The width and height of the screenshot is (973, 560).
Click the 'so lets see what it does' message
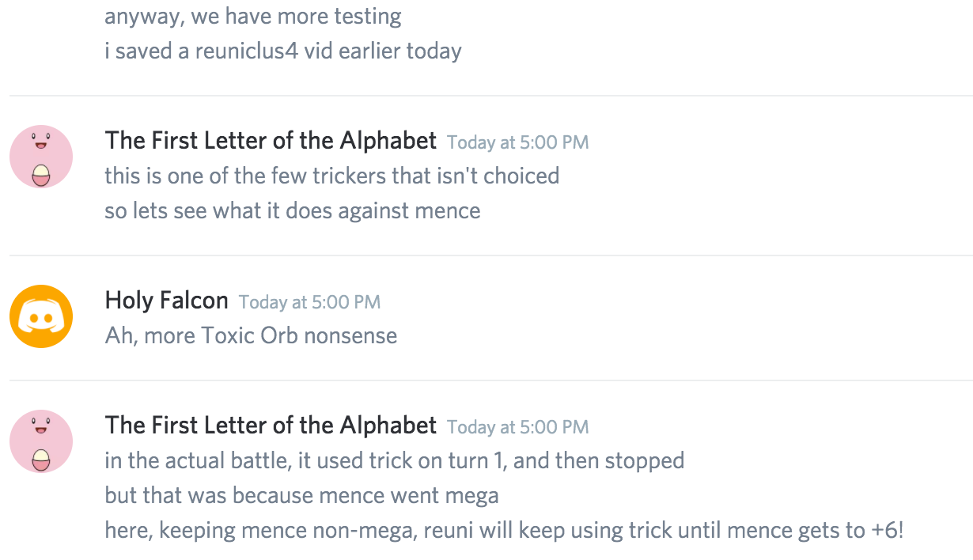tap(292, 211)
